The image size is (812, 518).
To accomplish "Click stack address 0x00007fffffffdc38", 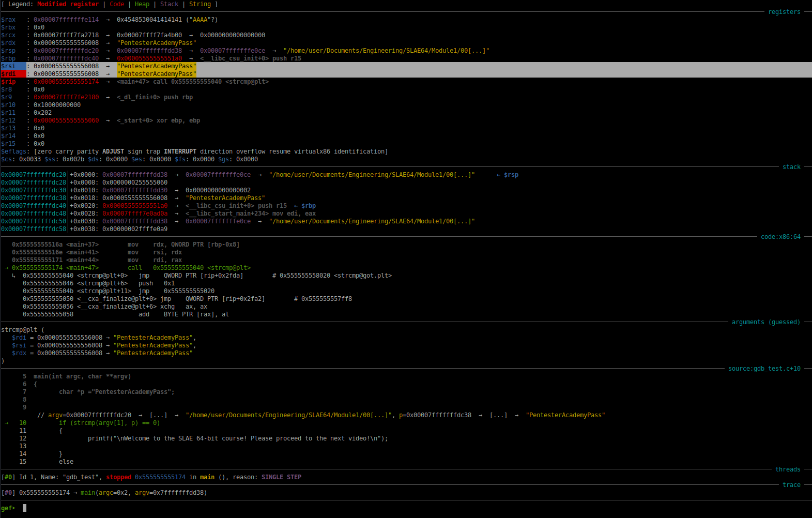I will click(x=34, y=198).
